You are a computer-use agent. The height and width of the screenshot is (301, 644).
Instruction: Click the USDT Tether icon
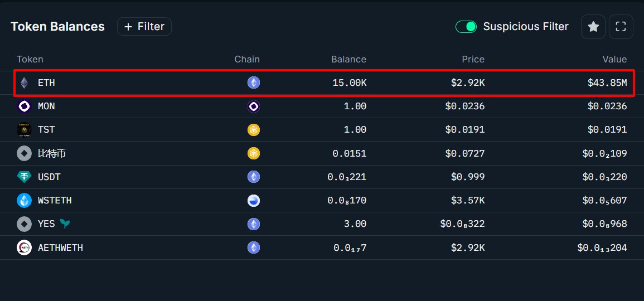pos(24,177)
